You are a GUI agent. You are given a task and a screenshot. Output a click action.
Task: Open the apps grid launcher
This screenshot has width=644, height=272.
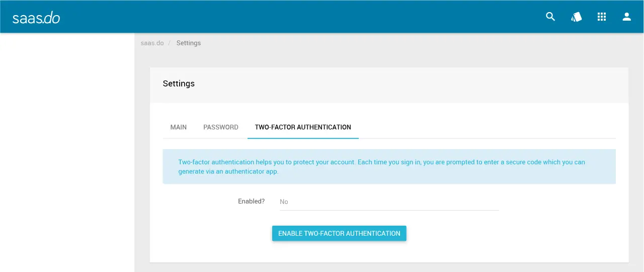601,17
